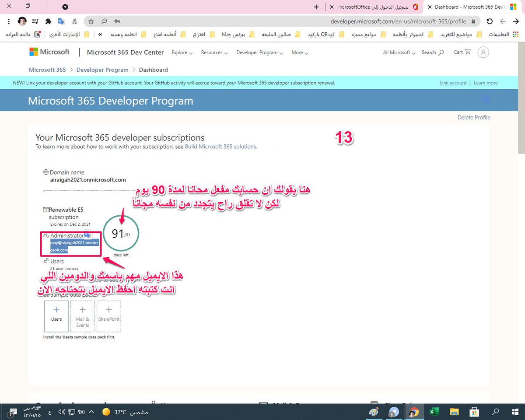
Task: Open Extensions puzzle icon
Action: pos(48,21)
